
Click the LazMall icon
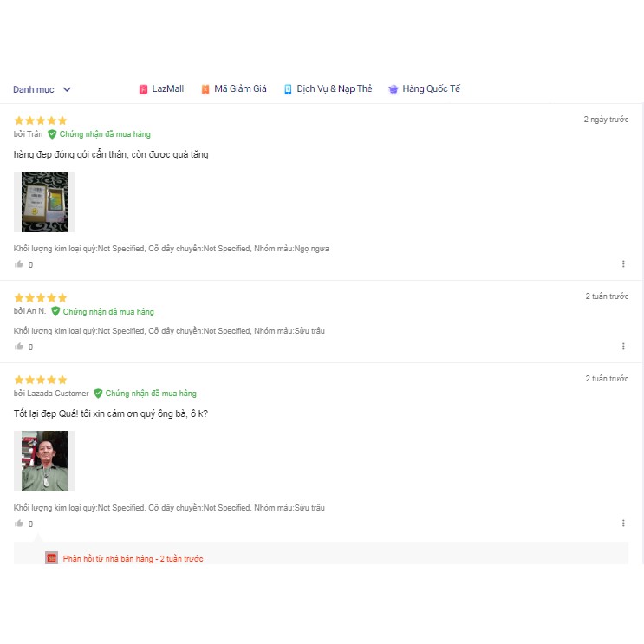143,89
